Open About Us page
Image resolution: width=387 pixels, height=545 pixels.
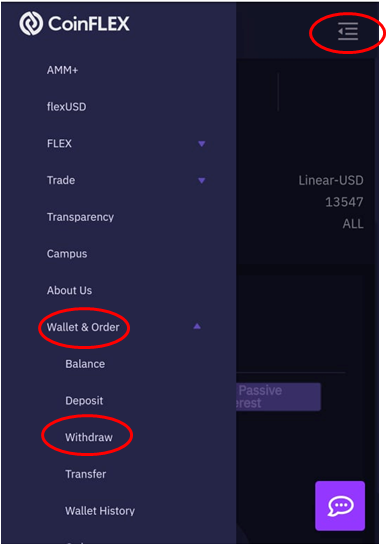(x=70, y=291)
